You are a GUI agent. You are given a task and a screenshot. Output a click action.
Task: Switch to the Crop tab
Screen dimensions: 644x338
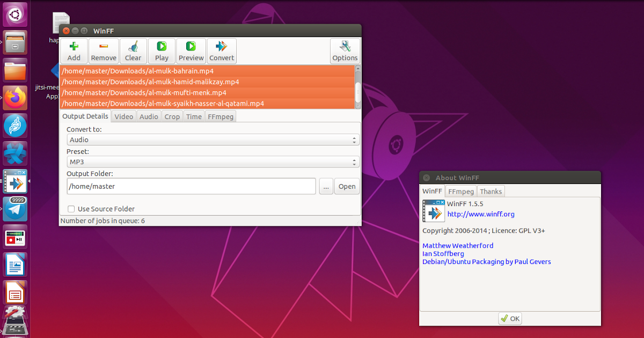(x=172, y=116)
